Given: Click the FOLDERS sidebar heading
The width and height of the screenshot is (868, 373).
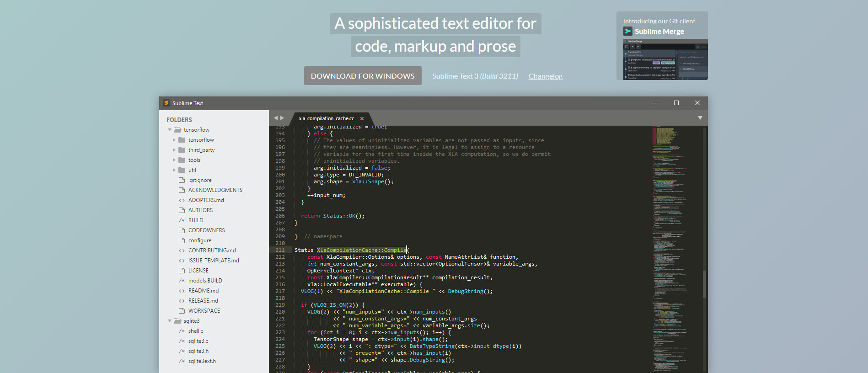Looking at the screenshot, I should coord(179,120).
